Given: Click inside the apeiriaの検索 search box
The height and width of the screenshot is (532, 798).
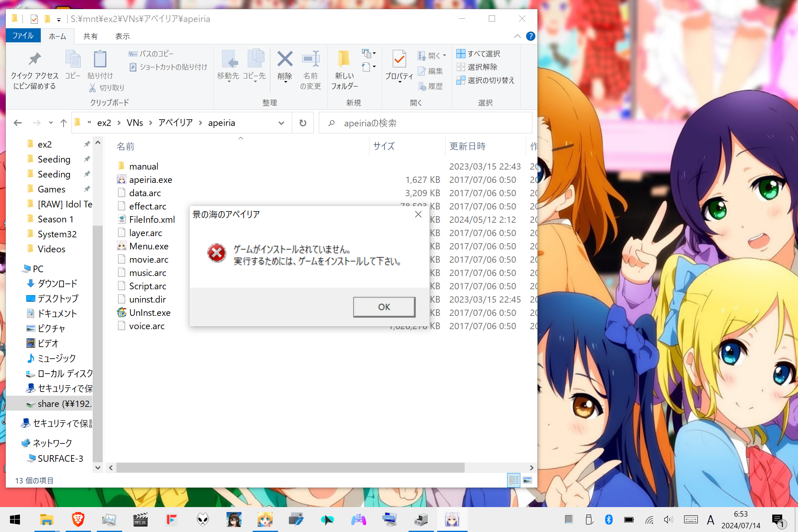Looking at the screenshot, I should click(x=416, y=123).
